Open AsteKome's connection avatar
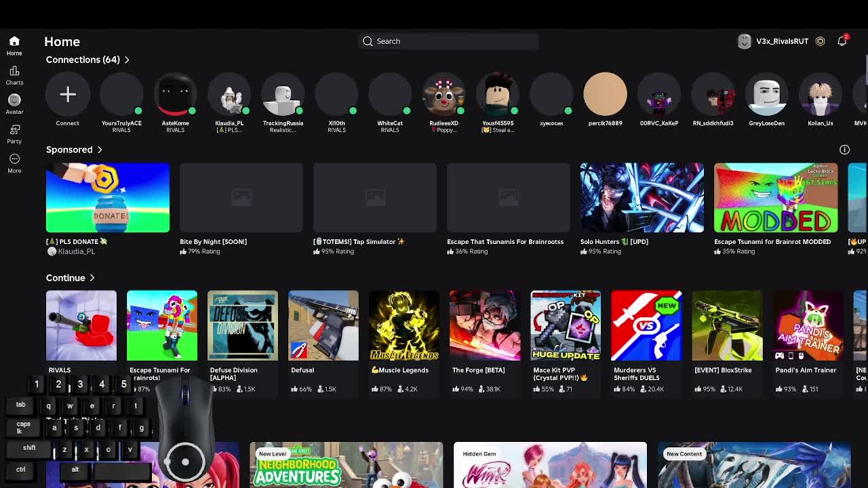The height and width of the screenshot is (488, 868). (175, 94)
